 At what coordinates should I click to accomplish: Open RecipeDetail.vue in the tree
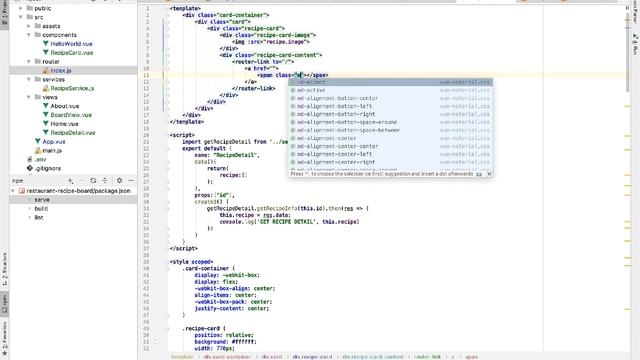pyautogui.click(x=73, y=133)
